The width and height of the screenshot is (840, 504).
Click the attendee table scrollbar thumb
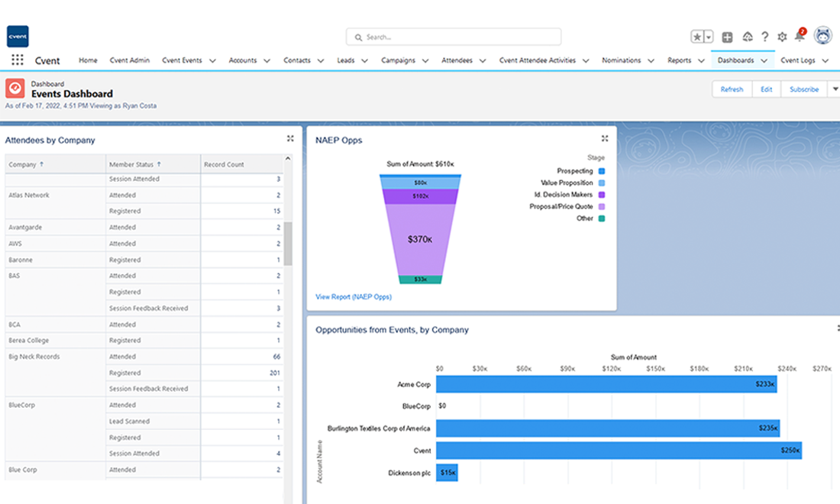[288, 244]
